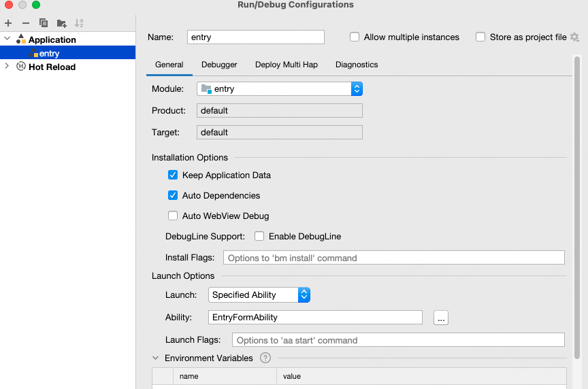Open the Launch dropdown set to Specified Ability
The height and width of the screenshot is (389, 588).
pyautogui.click(x=259, y=295)
